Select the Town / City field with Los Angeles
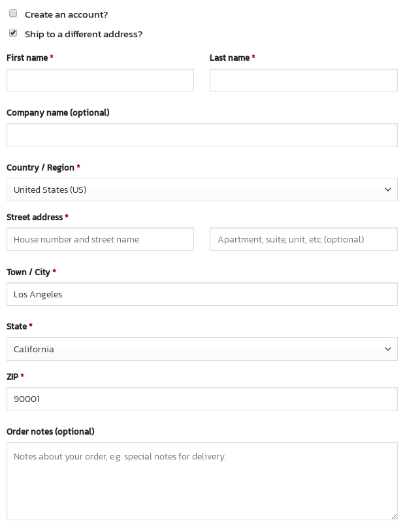The width and height of the screenshot is (405, 532). point(202,294)
